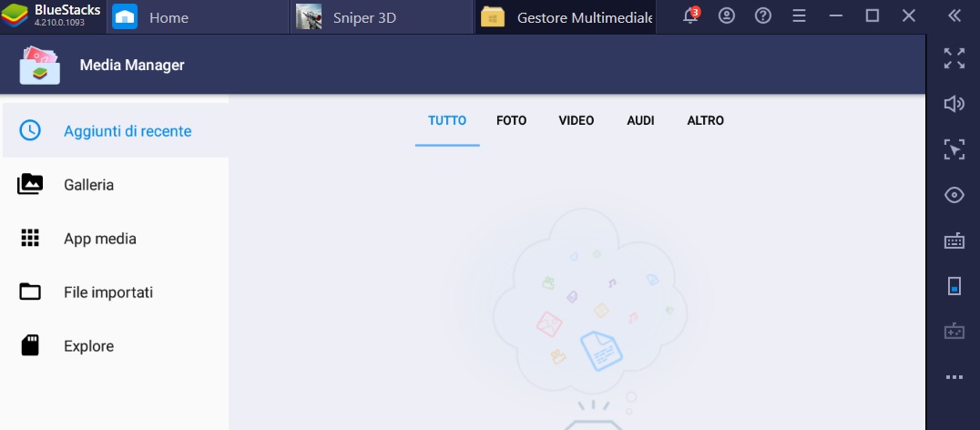Open the hamburger menu in title bar
980x430 pixels.
pos(800,16)
